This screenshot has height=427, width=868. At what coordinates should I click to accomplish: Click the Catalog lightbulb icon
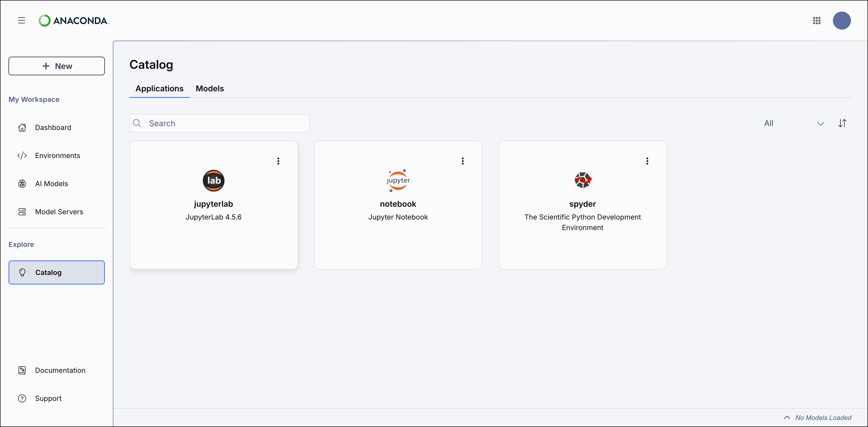(x=22, y=272)
